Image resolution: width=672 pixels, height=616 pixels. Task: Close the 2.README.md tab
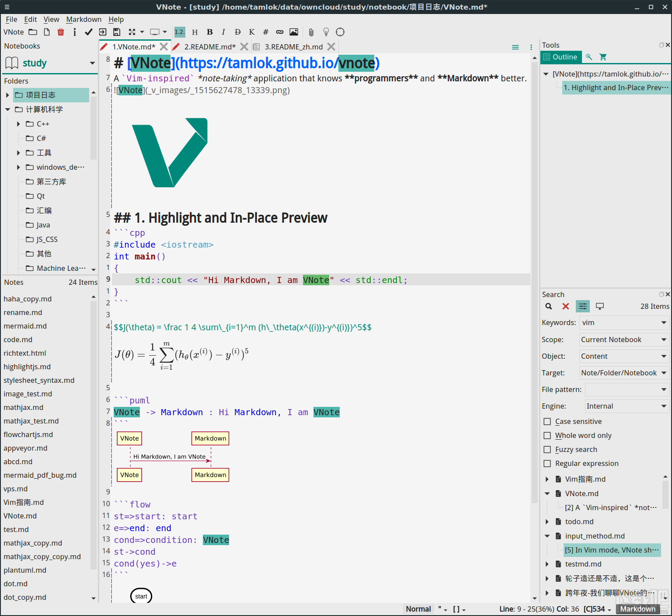(244, 47)
